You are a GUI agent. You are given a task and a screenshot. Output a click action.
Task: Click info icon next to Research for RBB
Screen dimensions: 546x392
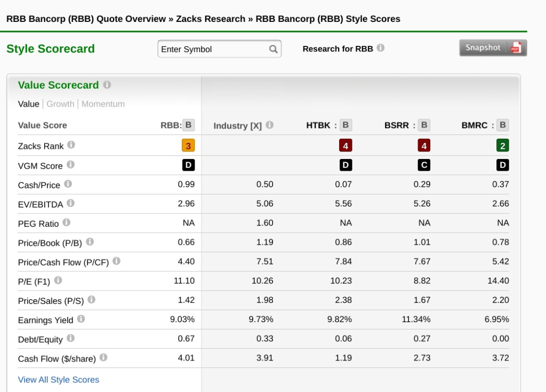pos(381,48)
